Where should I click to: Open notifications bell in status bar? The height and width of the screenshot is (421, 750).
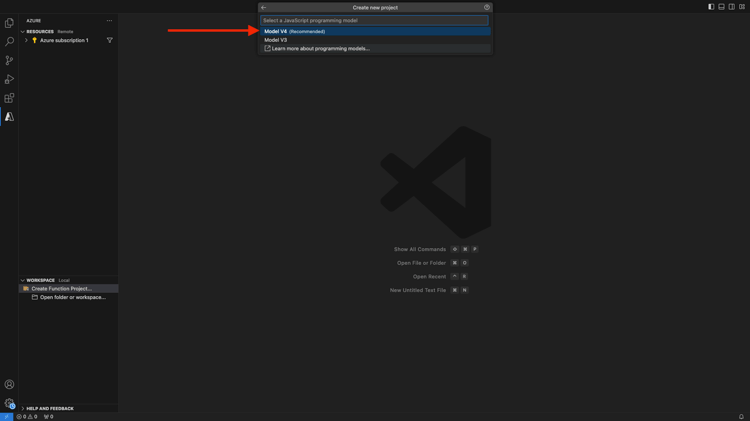coord(741,417)
